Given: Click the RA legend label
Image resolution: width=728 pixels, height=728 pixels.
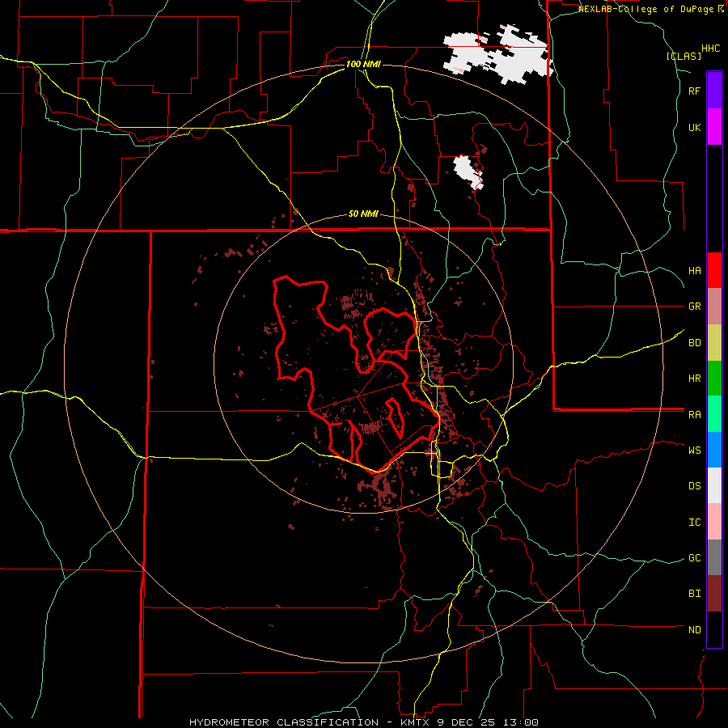Looking at the screenshot, I should pyautogui.click(x=694, y=415).
